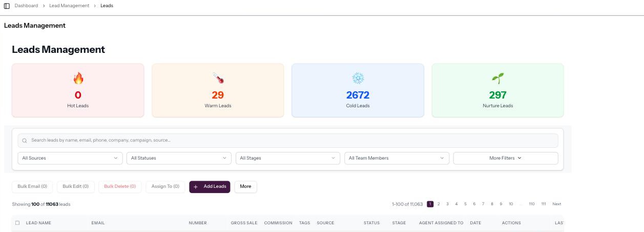Open the All Sources dropdown
Screen dimensions: 644x232
click(x=70, y=158)
